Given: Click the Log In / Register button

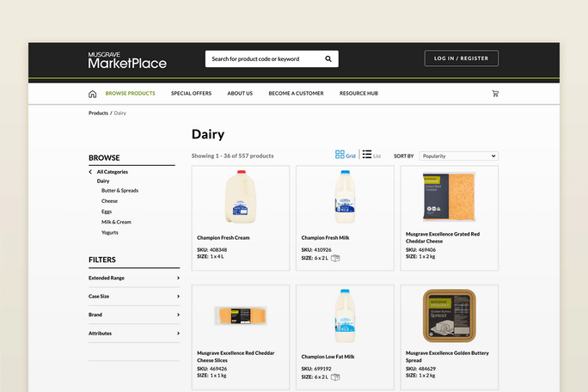Looking at the screenshot, I should pos(461,58).
